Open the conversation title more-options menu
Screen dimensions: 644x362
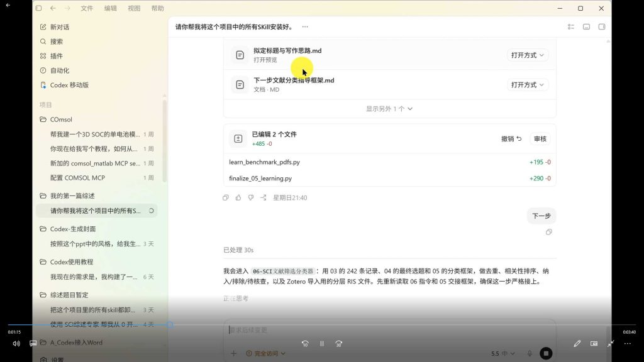click(305, 26)
